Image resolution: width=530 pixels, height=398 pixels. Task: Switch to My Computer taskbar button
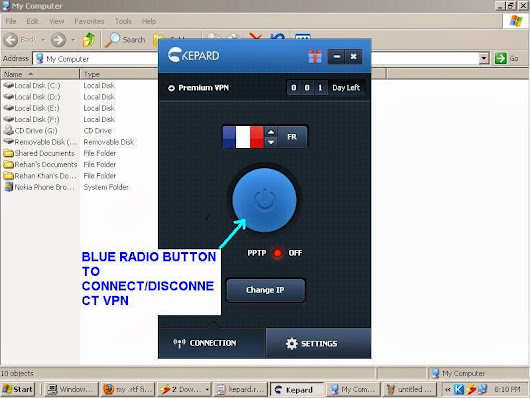353,389
